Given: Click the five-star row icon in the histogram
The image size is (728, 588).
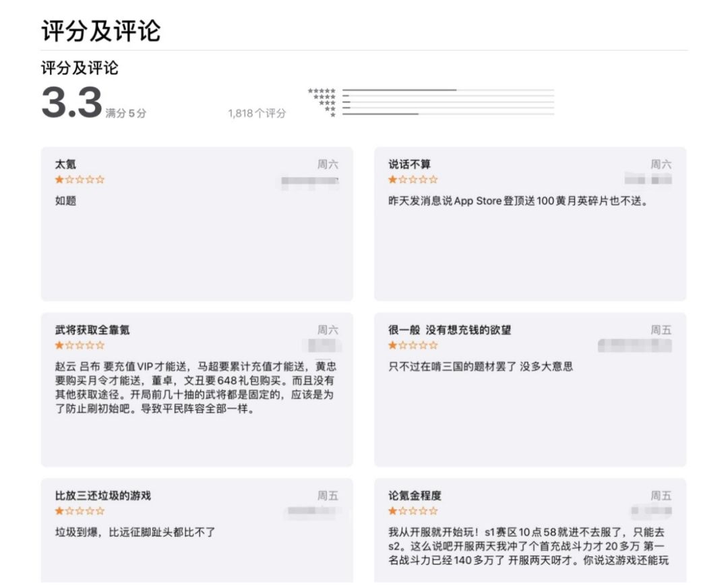Looking at the screenshot, I should coord(322,90).
